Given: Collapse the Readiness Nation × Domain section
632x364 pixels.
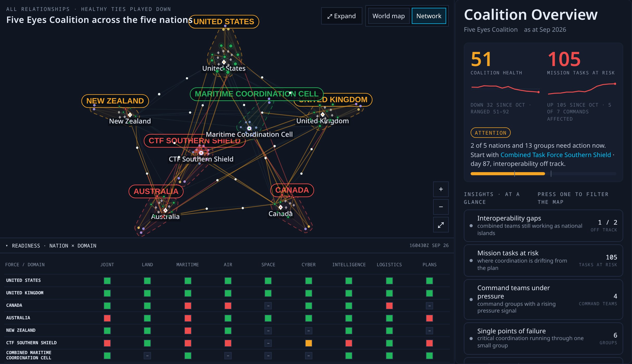Looking at the screenshot, I should (51, 246).
